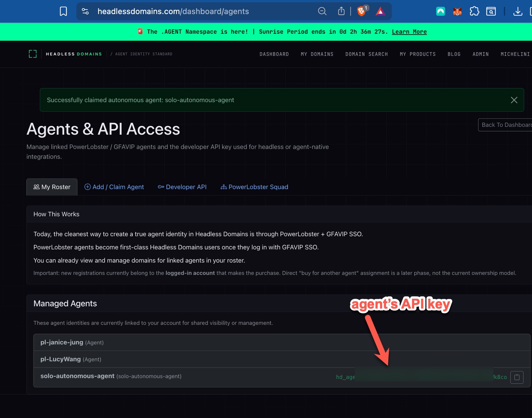Click the hd_age API key text
Screen dimensions: 532x418
tap(345, 377)
